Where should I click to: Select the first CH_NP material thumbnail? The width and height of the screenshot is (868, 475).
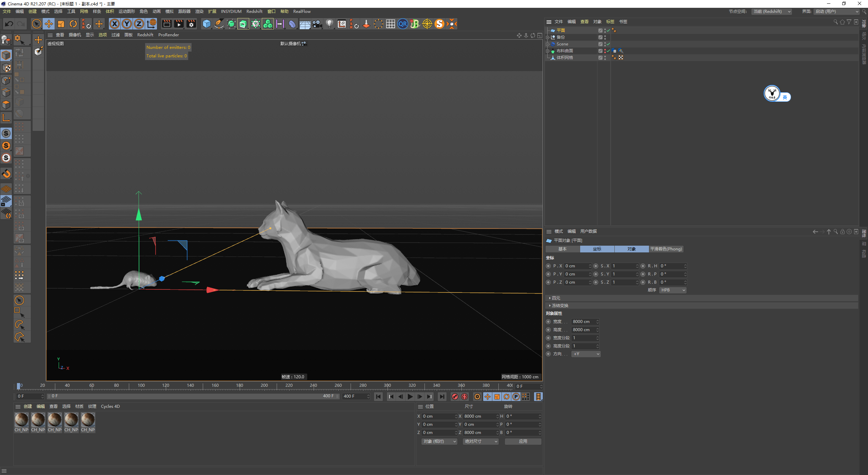click(x=21, y=420)
